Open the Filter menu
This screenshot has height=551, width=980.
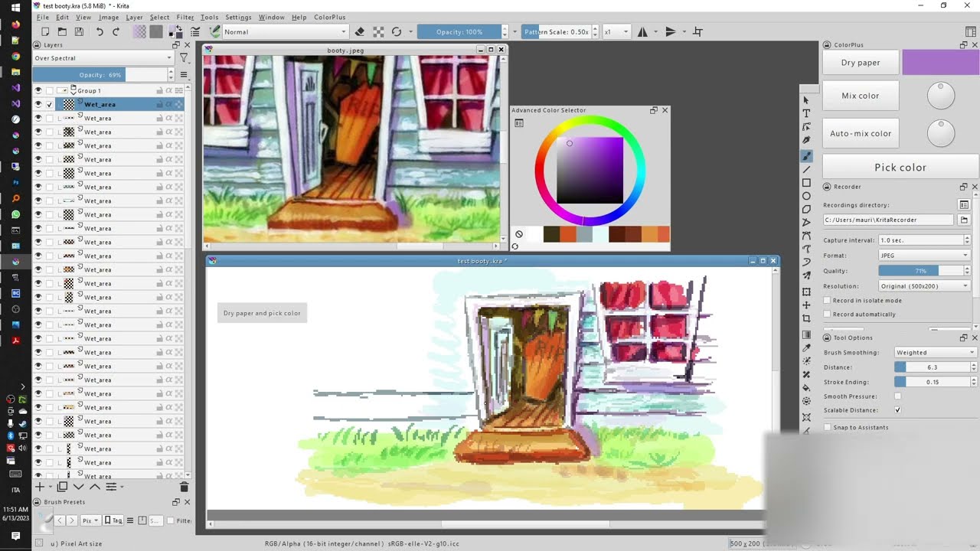pos(185,17)
